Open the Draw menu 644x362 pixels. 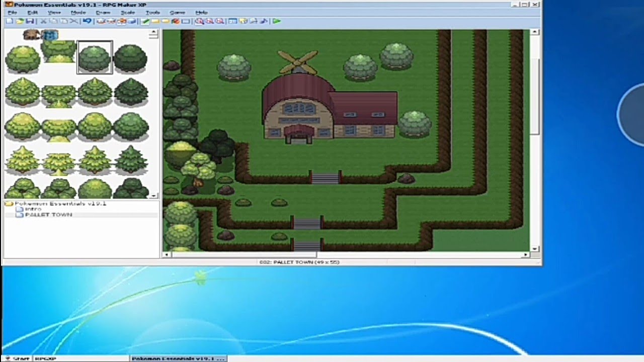(x=103, y=12)
